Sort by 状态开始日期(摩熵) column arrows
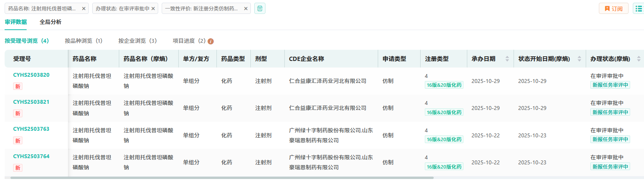This screenshot has width=644, height=184. point(579,59)
